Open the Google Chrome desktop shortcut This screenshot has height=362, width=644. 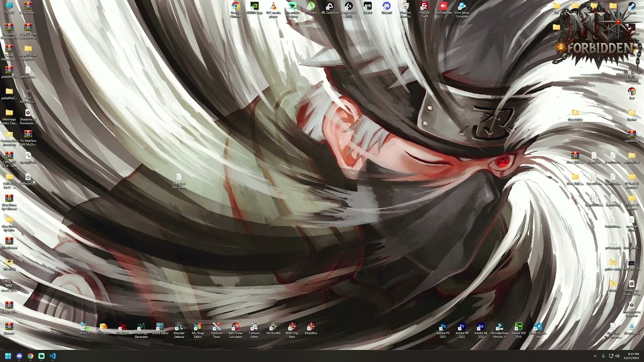(x=235, y=9)
